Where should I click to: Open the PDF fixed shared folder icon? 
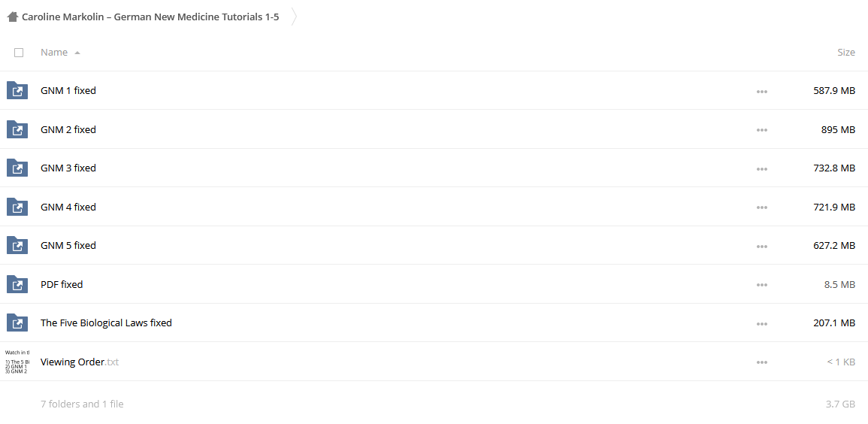pos(17,284)
